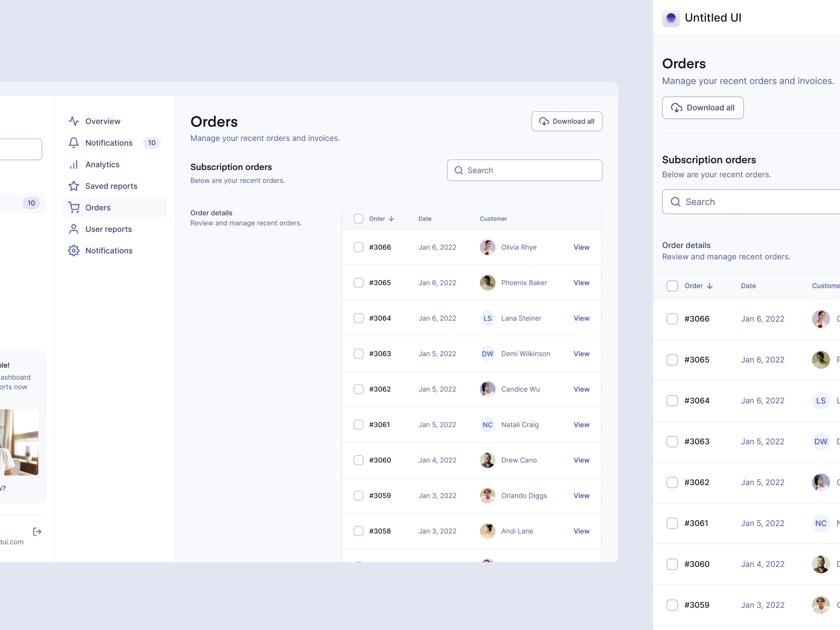Open the Orders section in the sidebar
This screenshot has width=840, height=630.
click(98, 207)
